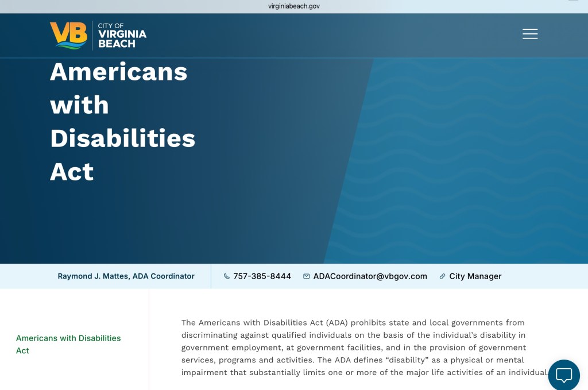The height and width of the screenshot is (390, 588).
Task: Tap the virginiabeach.gov address bar
Action: coord(293,6)
